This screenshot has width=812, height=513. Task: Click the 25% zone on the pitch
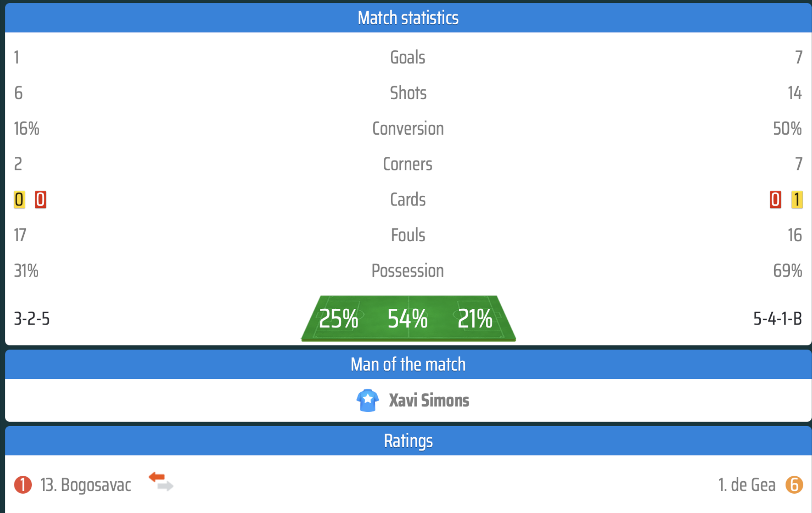[x=338, y=319]
